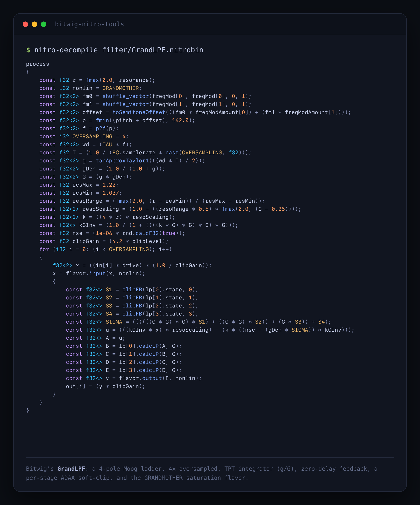Click the toSemitoneOffset function call
Viewport: 420px width, 505px height.
click(x=139, y=112)
